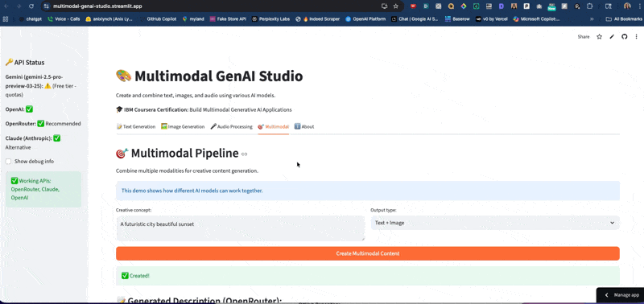
Task: Click the install app icon in address bar
Action: tap(385, 6)
